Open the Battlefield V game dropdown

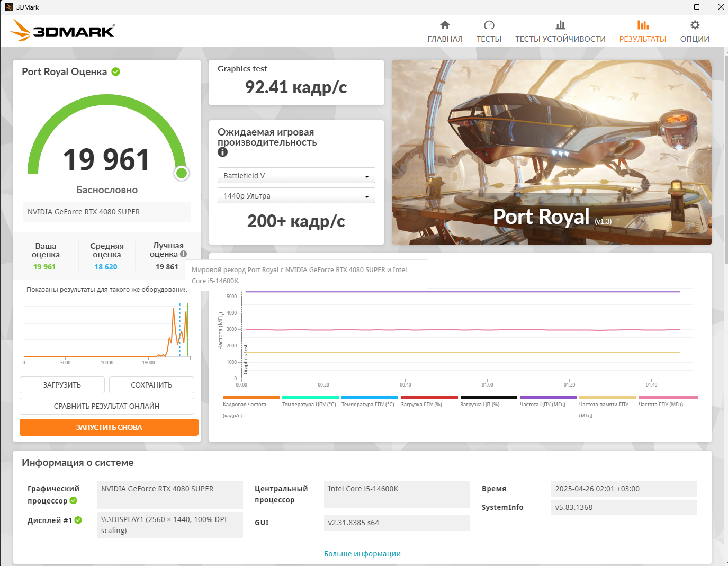[x=296, y=176]
